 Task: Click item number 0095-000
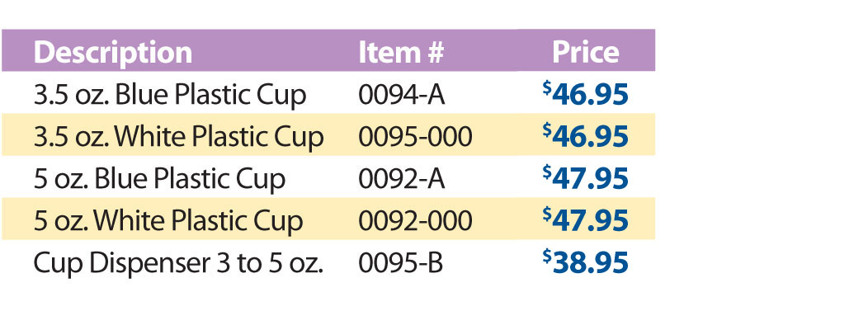415,137
